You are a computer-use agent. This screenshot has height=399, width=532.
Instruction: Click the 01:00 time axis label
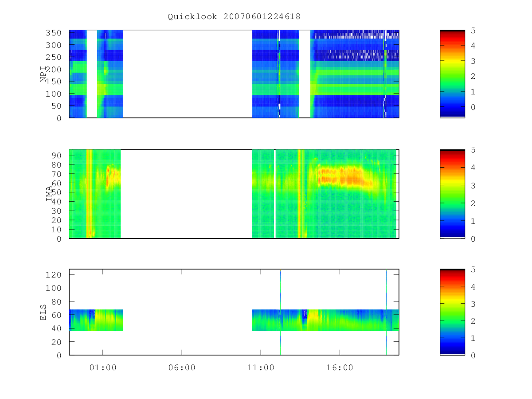[x=103, y=368]
